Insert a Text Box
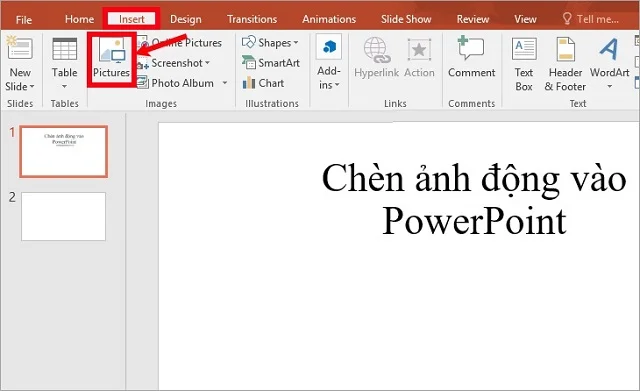The width and height of the screenshot is (640, 391). pos(524,64)
